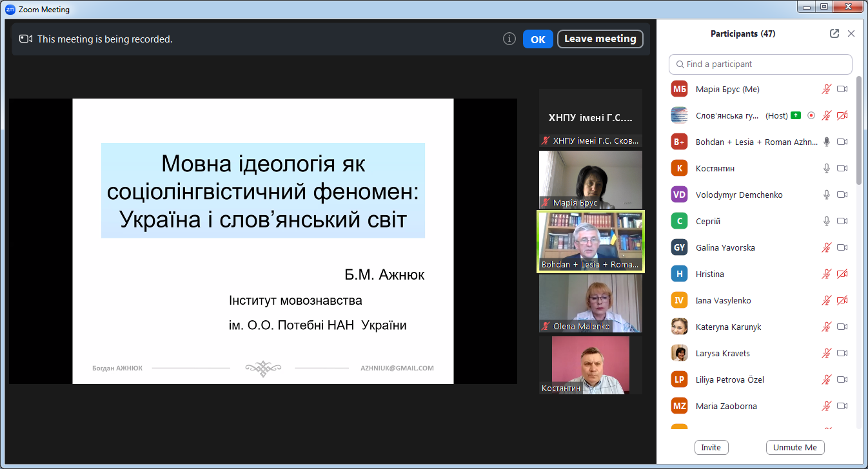The width and height of the screenshot is (868, 469).
Task: Click muted microphone icon for Марія Брус
Action: point(826,90)
